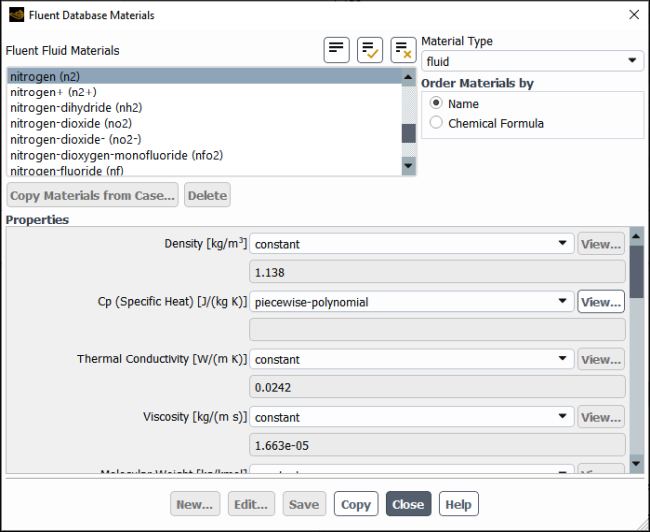Viewport: 650px width, 532px height.
Task: Open the Material Type dropdown
Action: pos(532,61)
